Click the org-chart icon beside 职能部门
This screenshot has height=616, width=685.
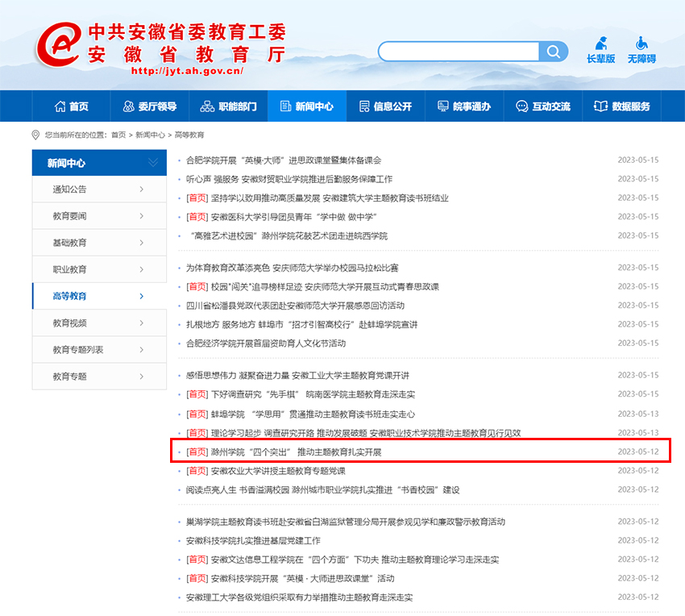click(x=207, y=106)
